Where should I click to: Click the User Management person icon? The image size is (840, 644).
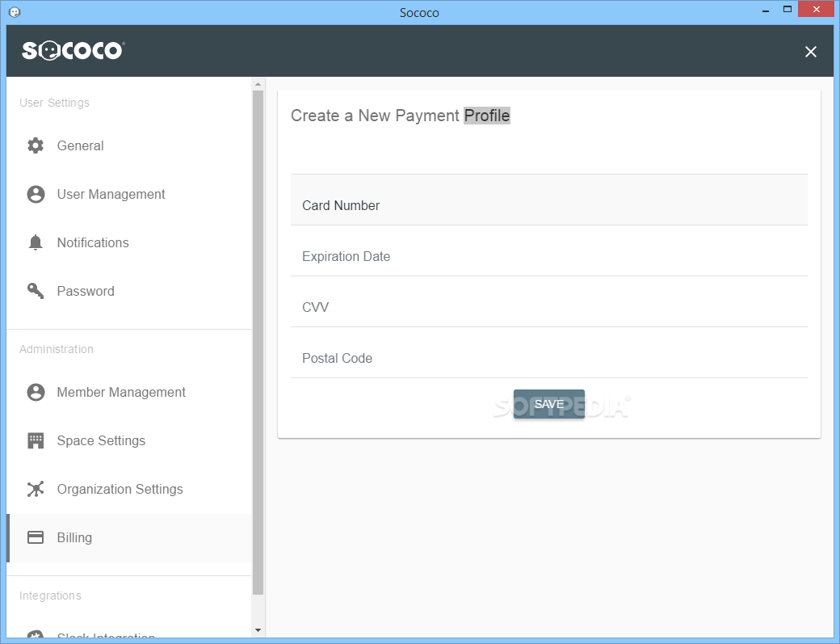pyautogui.click(x=36, y=194)
